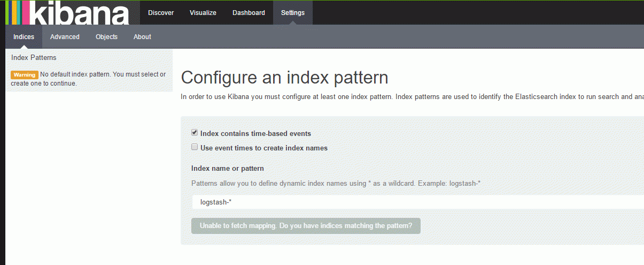This screenshot has height=265, width=644.
Task: Go to the Dashboard tab
Action: (249, 13)
